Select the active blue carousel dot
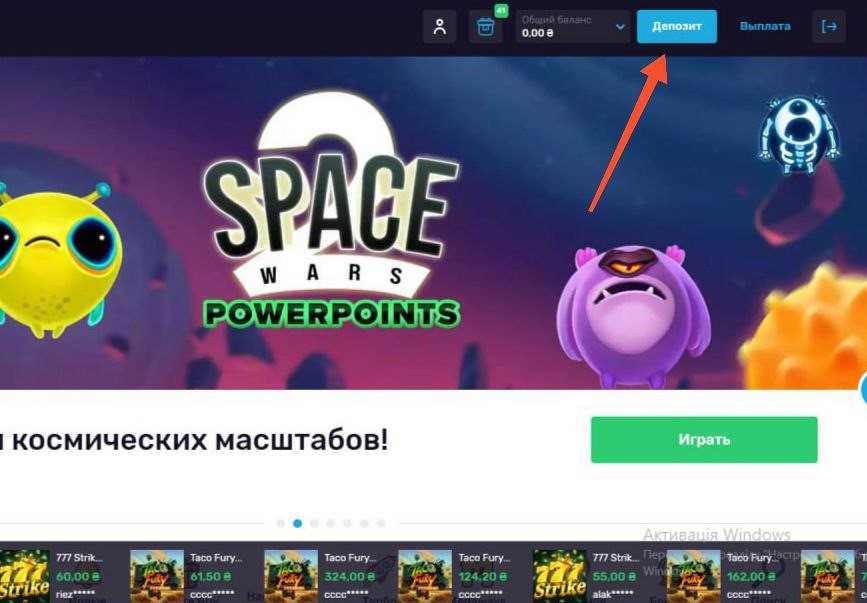 297,523
